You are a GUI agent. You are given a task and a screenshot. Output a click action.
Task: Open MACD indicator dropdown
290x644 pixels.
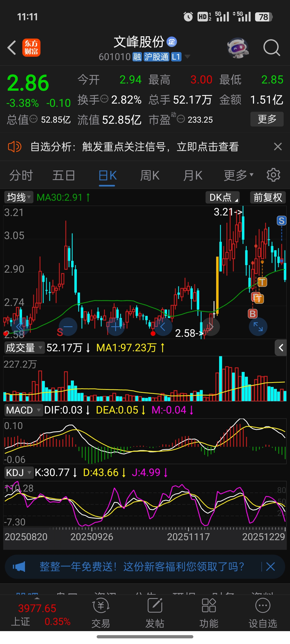[23, 410]
